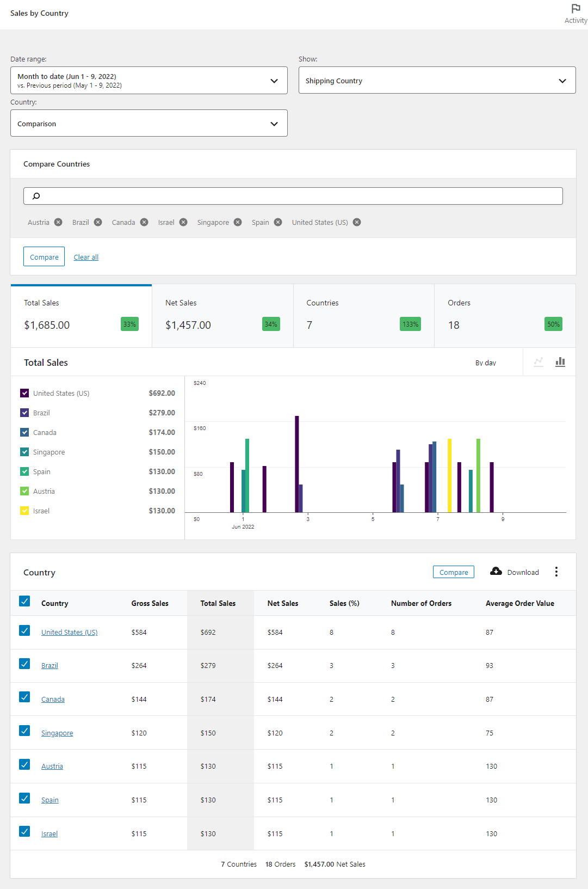The image size is (588, 889).
Task: Select the Net Sales summary tab
Action: coord(222,316)
